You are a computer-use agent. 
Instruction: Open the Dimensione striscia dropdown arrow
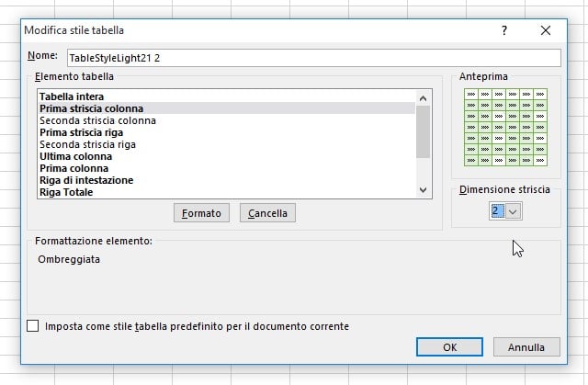(x=513, y=211)
